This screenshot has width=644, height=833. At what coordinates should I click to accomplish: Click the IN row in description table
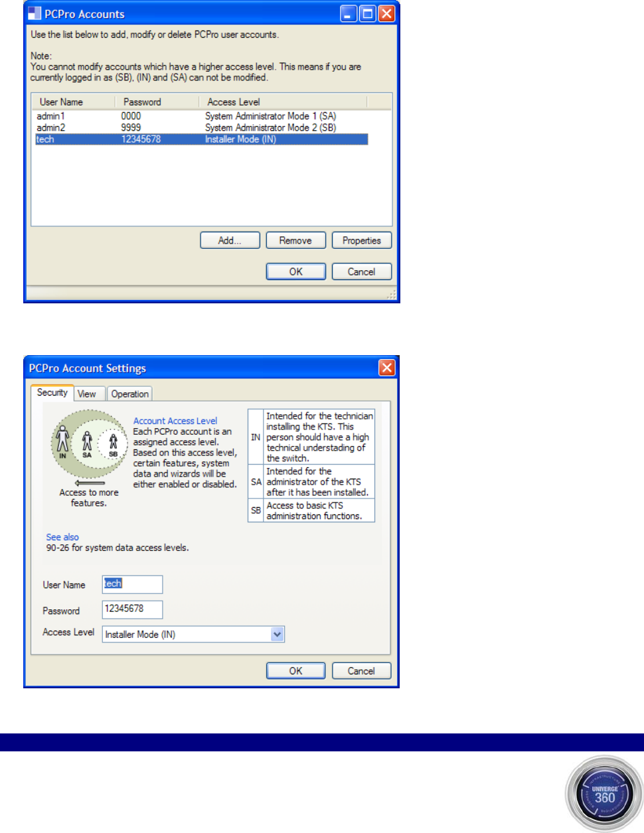click(311, 437)
